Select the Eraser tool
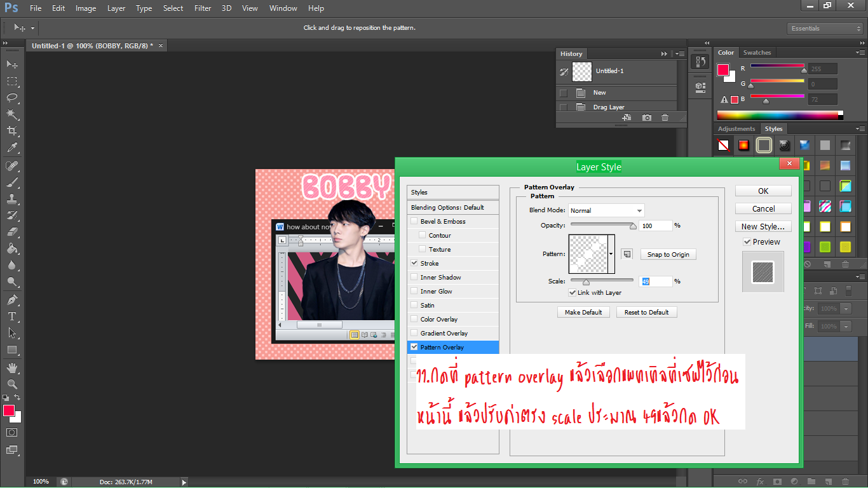This screenshot has height=488, width=868. pos(12,232)
